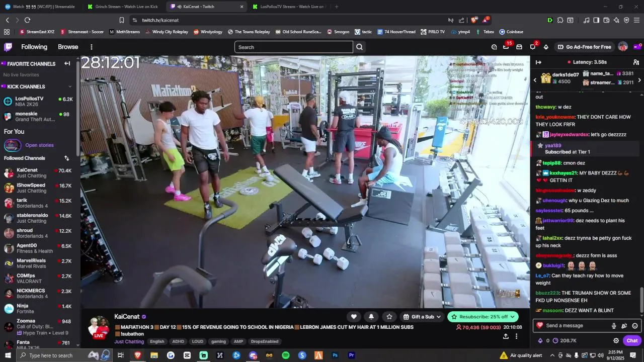Toggle the notification bell for KaiCenat
The height and width of the screenshot is (362, 644).
pyautogui.click(x=371, y=317)
